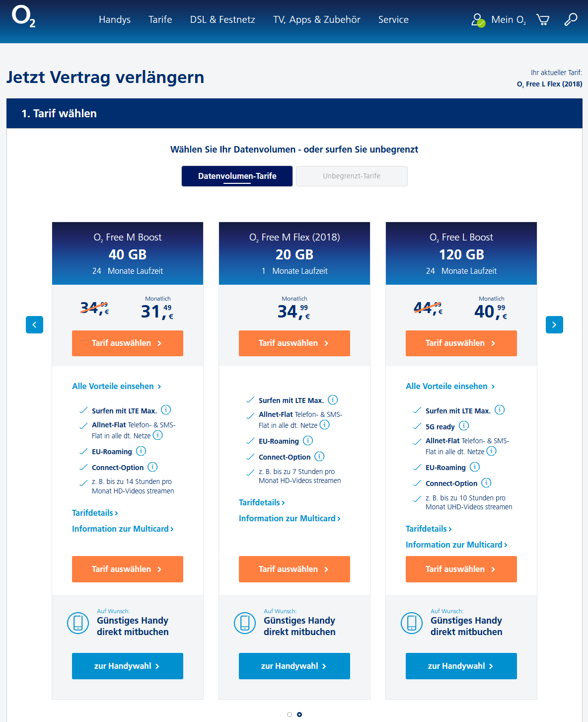The image size is (588, 722).
Task: Open info for Surfen mit LTE Max in Free M Boost
Action: 166,410
